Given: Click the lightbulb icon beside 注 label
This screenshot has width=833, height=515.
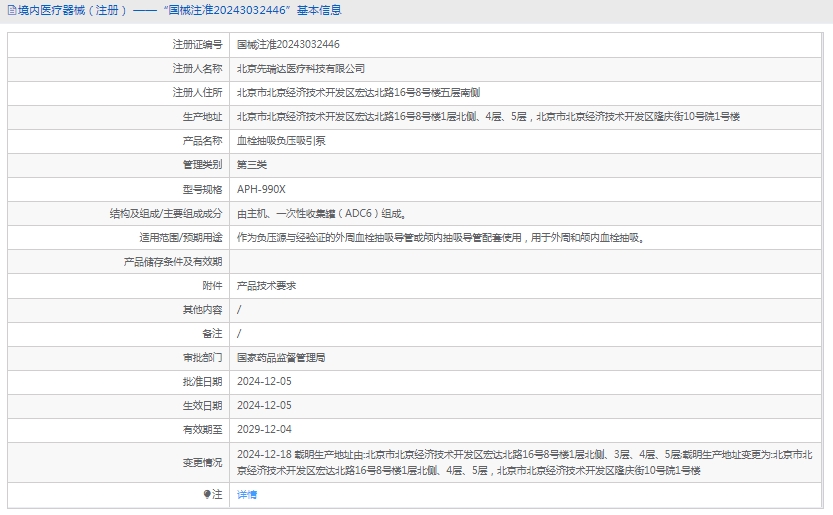Looking at the screenshot, I should [x=208, y=494].
